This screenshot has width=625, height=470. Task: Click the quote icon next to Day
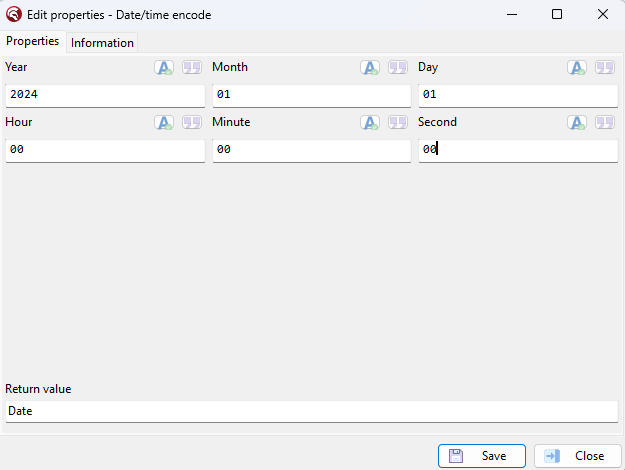tap(605, 67)
